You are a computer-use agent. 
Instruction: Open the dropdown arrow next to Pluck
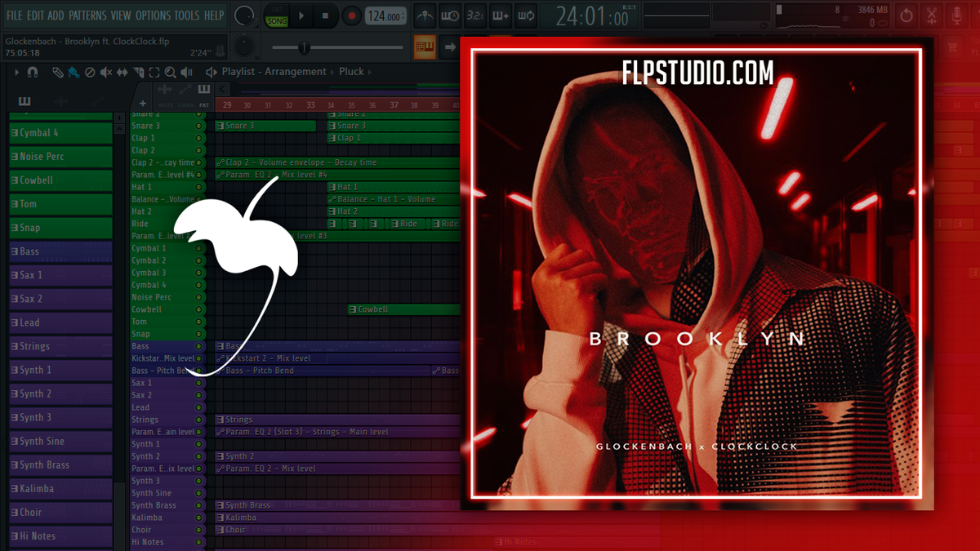tap(370, 72)
